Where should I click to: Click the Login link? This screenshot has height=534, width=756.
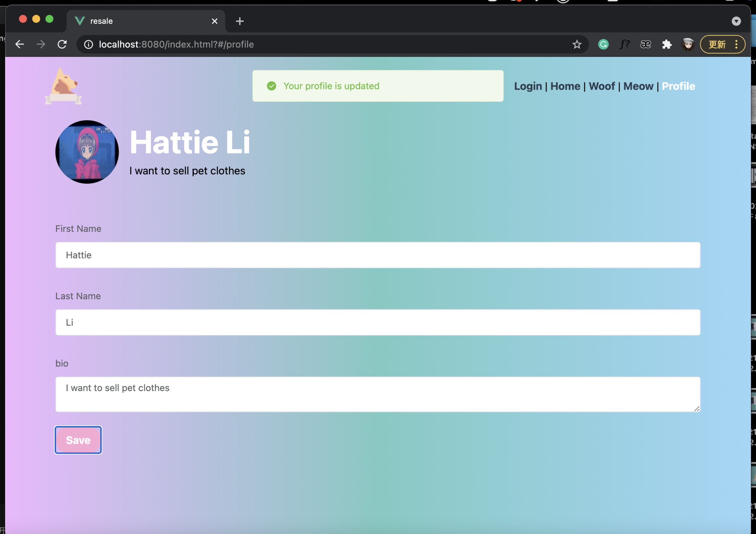(x=528, y=86)
